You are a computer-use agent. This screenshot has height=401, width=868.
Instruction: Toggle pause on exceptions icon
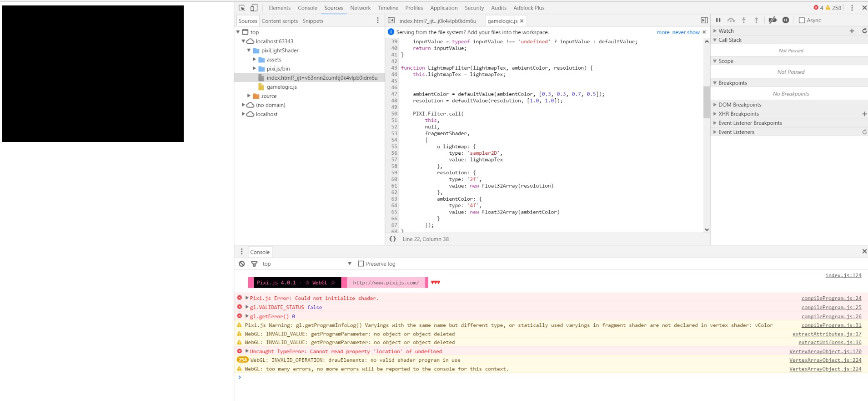[x=786, y=20]
